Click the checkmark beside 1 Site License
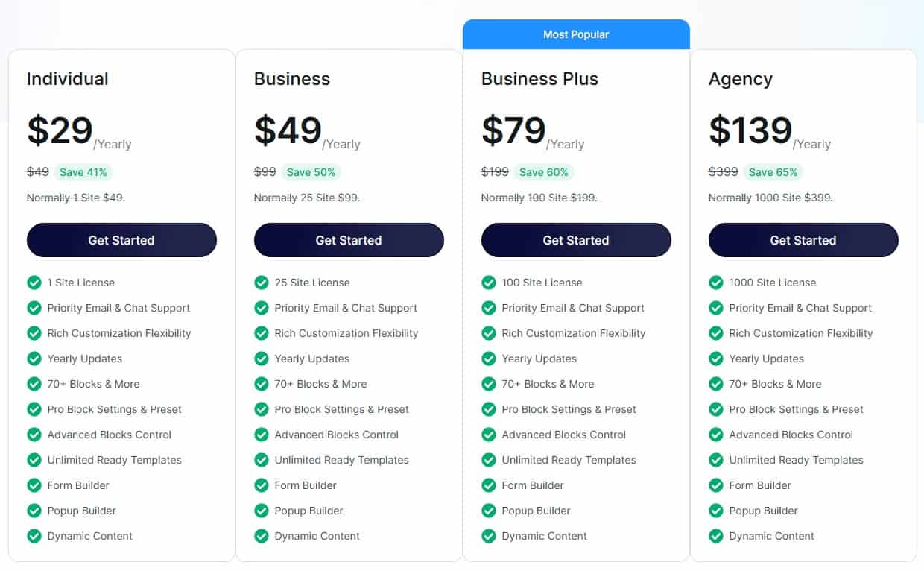Viewport: 924px width, 571px height. click(x=34, y=283)
